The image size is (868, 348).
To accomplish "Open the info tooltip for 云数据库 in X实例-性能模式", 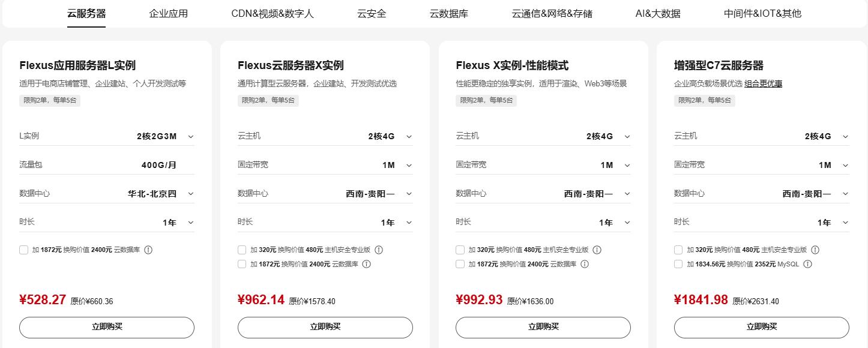I will tap(583, 263).
